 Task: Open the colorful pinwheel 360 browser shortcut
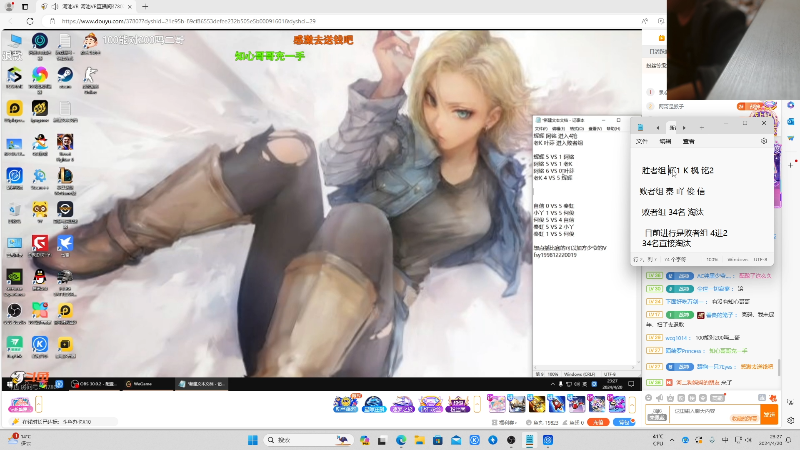click(40, 76)
